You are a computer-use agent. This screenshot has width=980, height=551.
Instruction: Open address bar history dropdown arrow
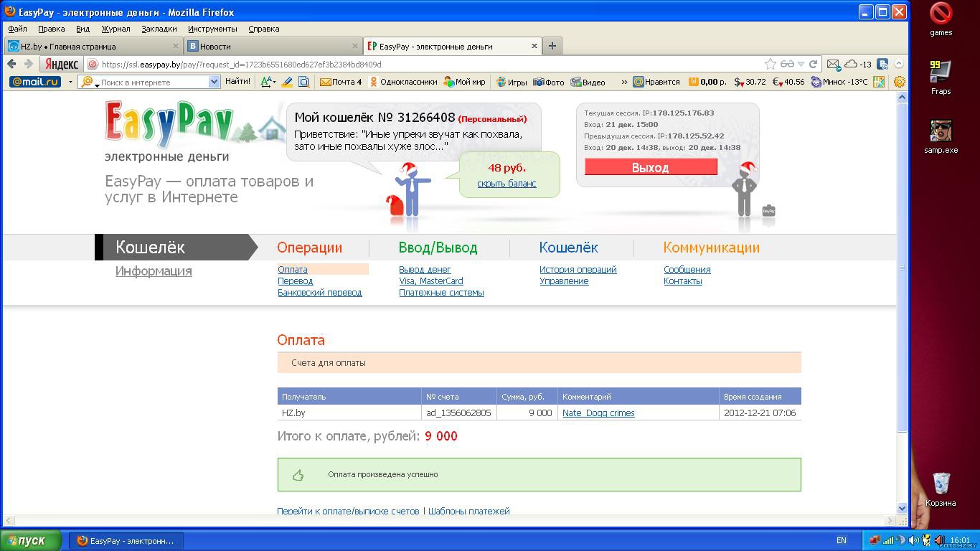pyautogui.click(x=801, y=64)
